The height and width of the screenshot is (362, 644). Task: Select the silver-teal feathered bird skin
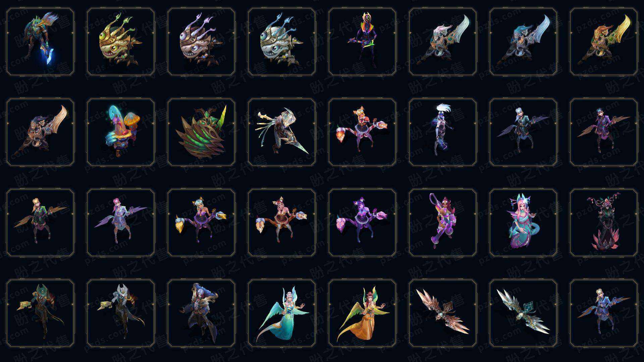tap(523, 313)
